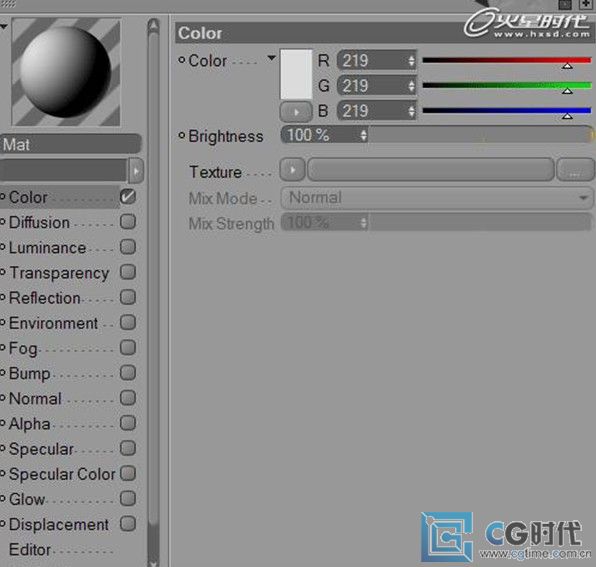
Task: Tick the Displacement checkbox
Action: [x=128, y=524]
